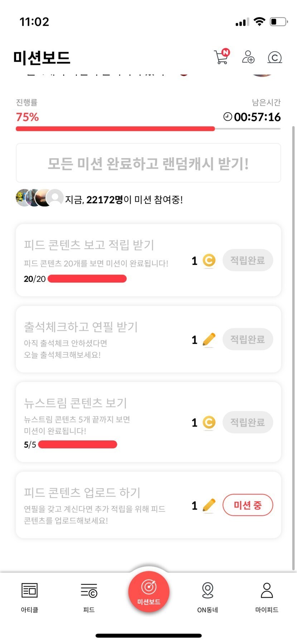Click the pencil icon on 출석체크 card
297x644 pixels.
(x=209, y=339)
